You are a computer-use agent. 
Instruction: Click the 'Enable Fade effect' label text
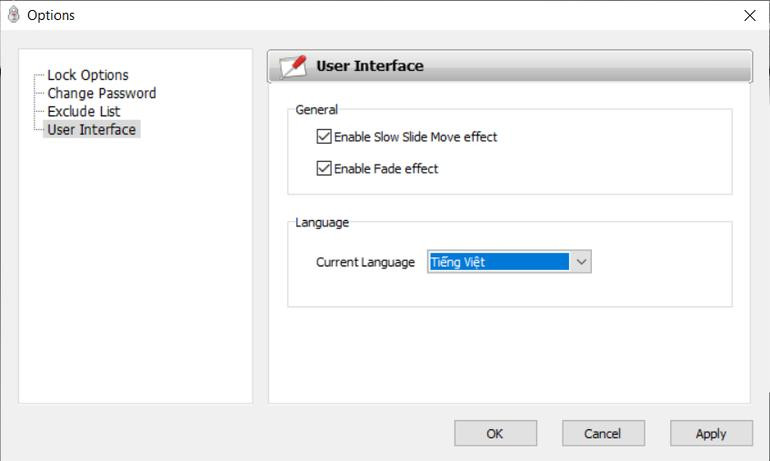[386, 169]
